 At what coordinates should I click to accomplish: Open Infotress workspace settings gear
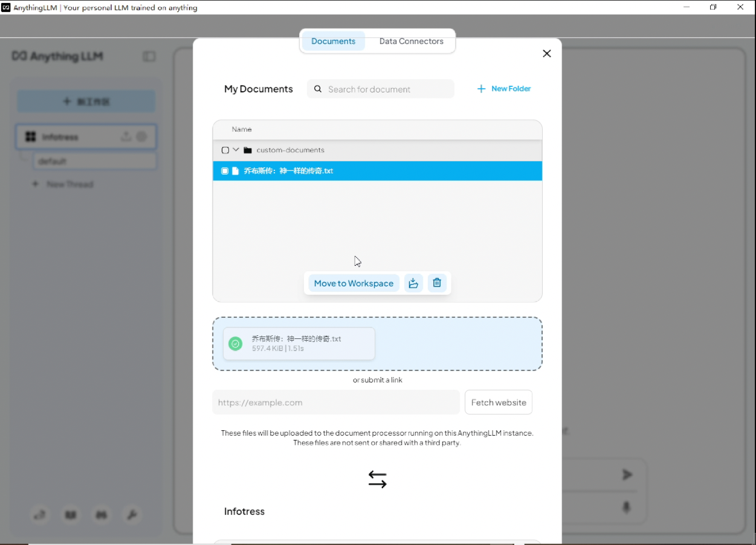[x=141, y=137]
